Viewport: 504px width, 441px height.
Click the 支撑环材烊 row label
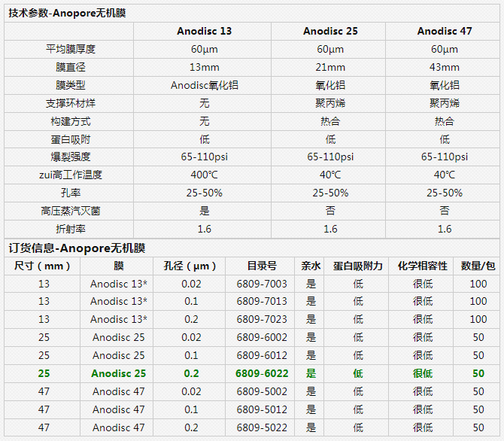point(71,103)
